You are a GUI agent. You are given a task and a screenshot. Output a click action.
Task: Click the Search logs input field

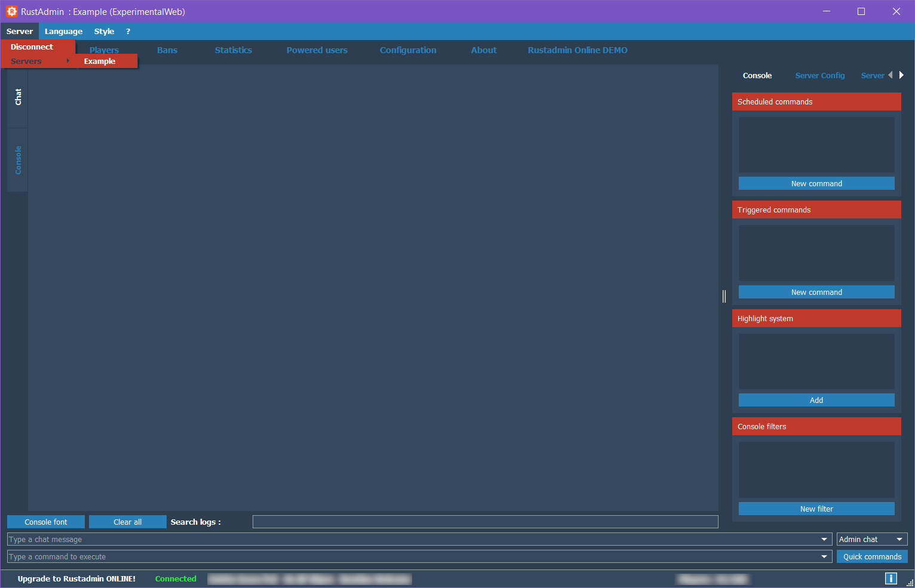pyautogui.click(x=484, y=522)
